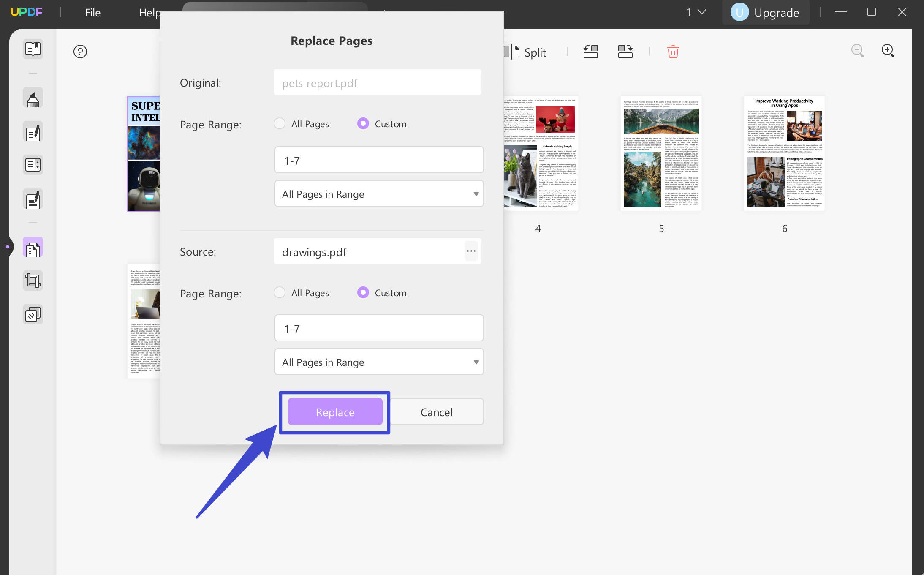Select All Pages for the original page range
Image resolution: width=924 pixels, height=575 pixels.
280,124
